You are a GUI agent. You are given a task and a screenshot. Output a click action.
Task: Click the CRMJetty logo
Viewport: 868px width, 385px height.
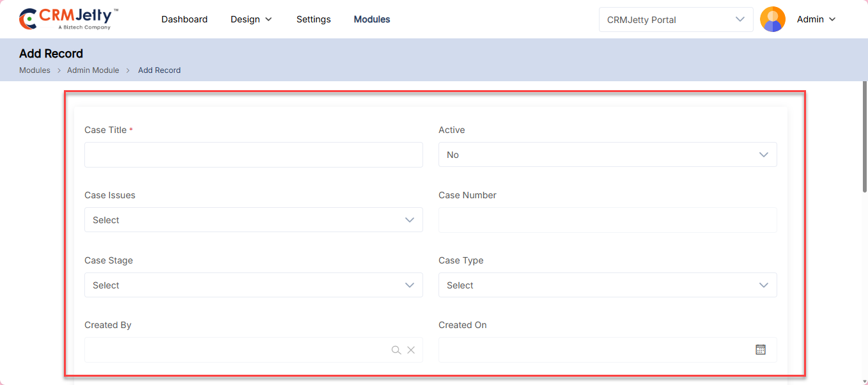pos(68,19)
